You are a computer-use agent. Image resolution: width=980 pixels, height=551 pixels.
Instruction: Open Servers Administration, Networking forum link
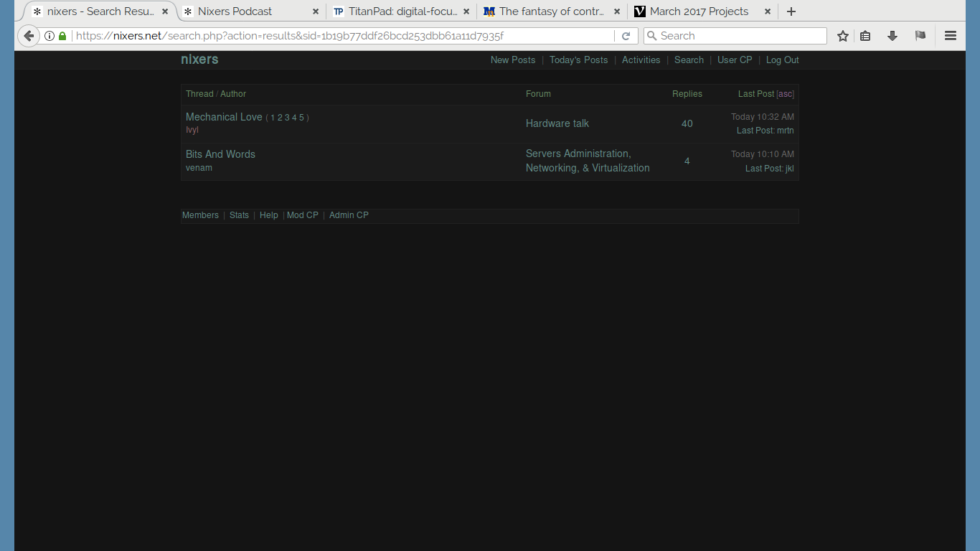point(588,161)
